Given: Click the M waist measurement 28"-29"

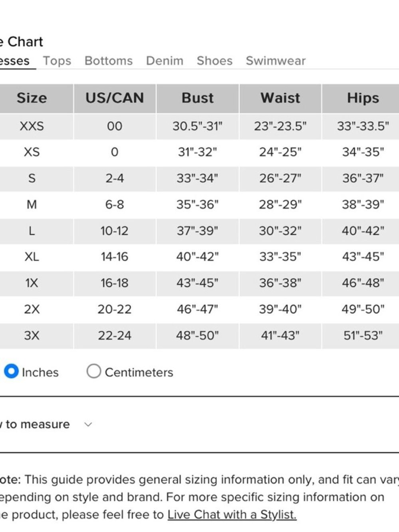Looking at the screenshot, I should 280,204.
